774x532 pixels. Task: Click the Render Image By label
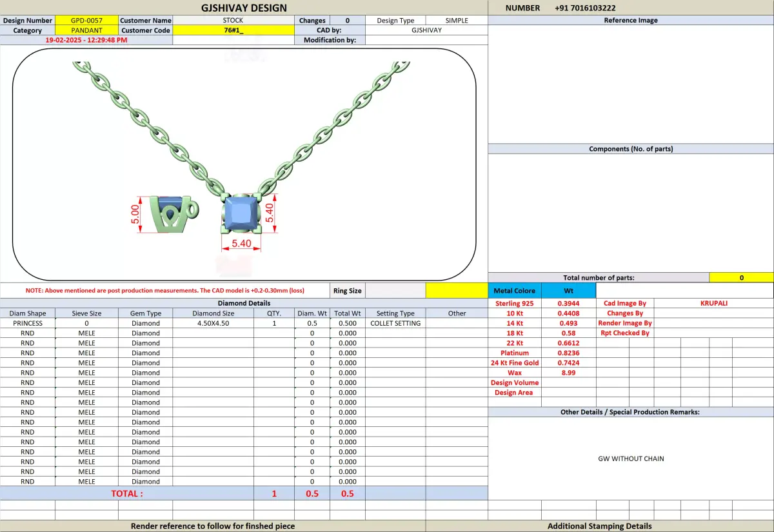(624, 323)
